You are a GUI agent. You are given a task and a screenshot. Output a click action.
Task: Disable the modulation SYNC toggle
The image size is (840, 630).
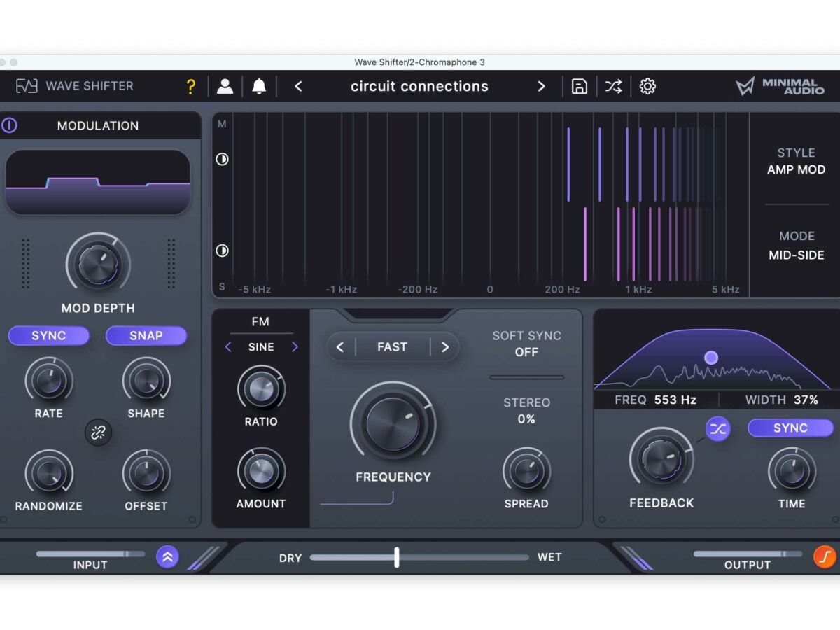click(49, 336)
